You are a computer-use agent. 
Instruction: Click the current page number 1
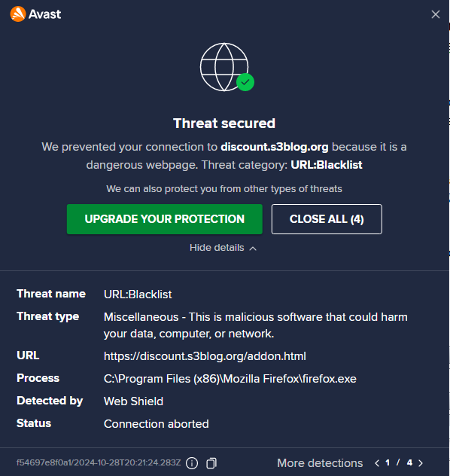pyautogui.click(x=388, y=462)
